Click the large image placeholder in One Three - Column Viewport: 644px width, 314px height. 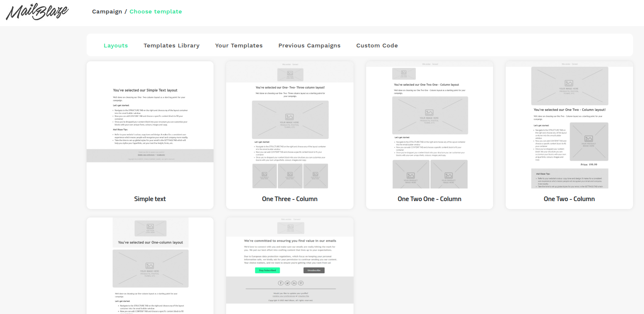click(x=290, y=120)
